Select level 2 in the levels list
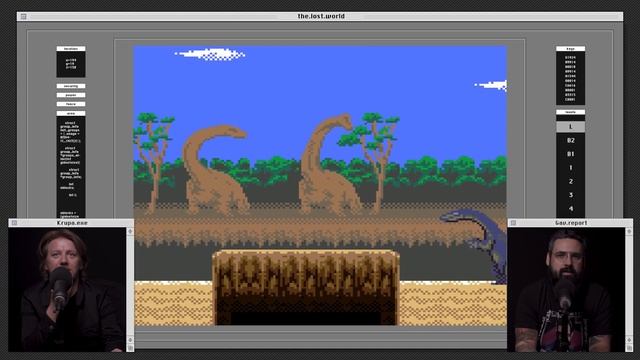The height and width of the screenshot is (360, 640). [570, 181]
